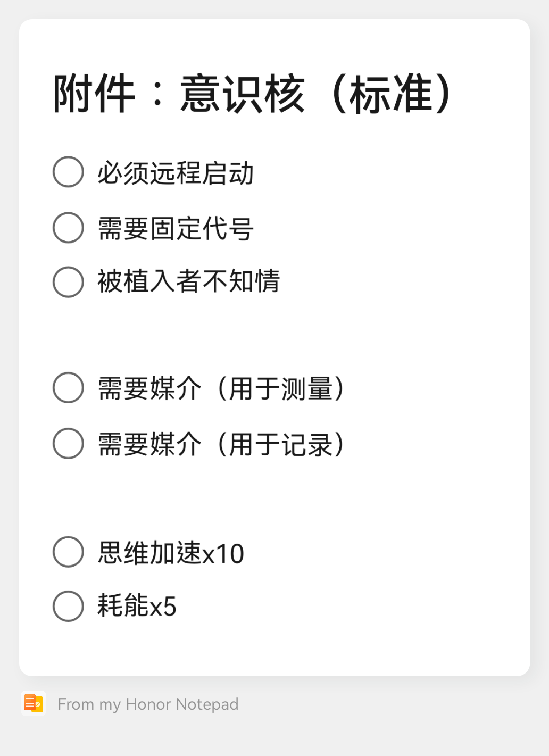Click the 思维加速x10 item text
The height and width of the screenshot is (756, 549).
click(171, 553)
